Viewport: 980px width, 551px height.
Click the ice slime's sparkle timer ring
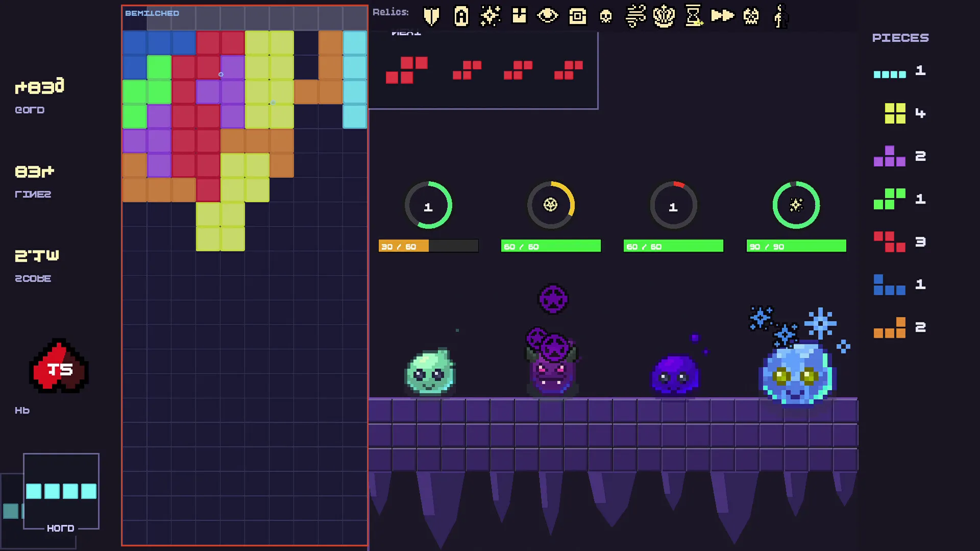click(x=796, y=205)
